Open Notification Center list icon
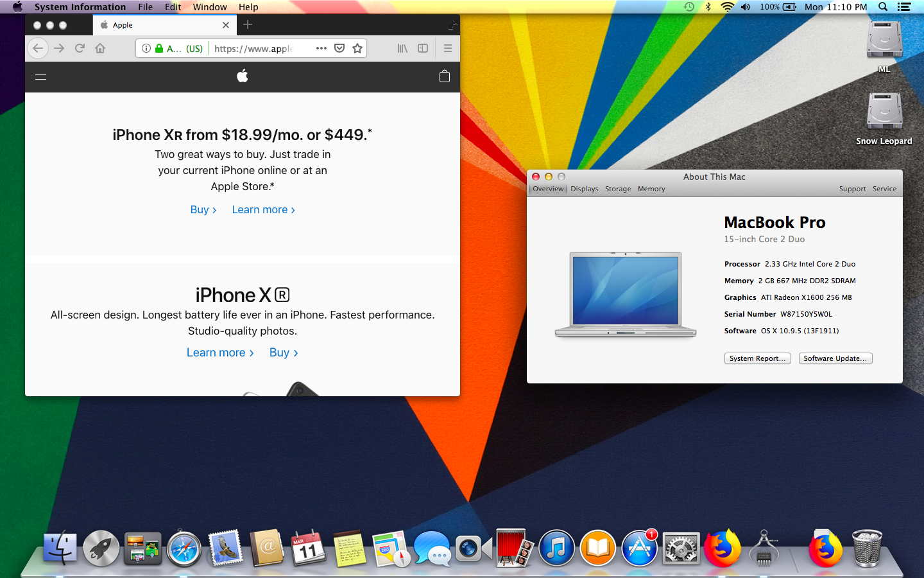924x578 pixels. pos(904,7)
